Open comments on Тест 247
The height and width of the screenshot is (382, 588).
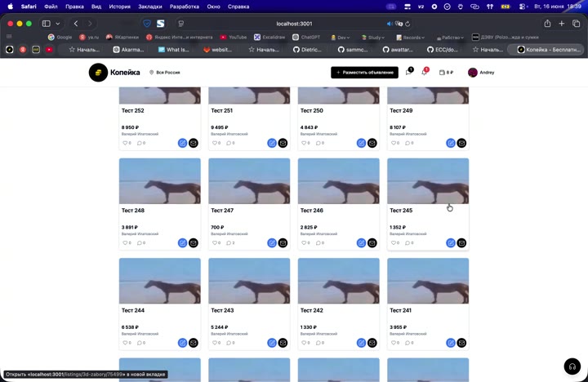(230, 243)
